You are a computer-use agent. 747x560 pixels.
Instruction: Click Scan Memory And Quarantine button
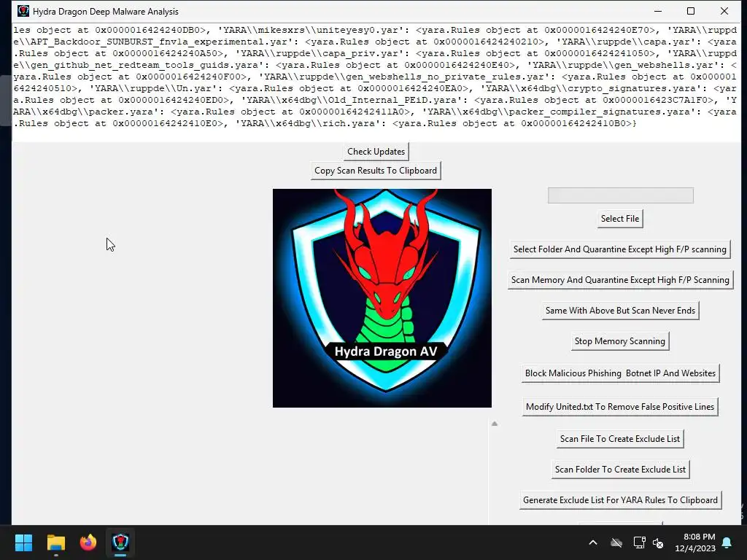620,280
